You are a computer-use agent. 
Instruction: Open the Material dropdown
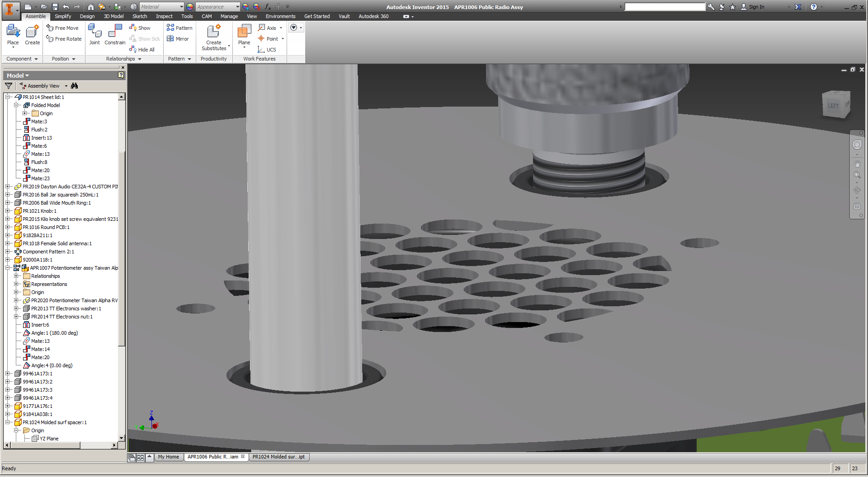(181, 7)
